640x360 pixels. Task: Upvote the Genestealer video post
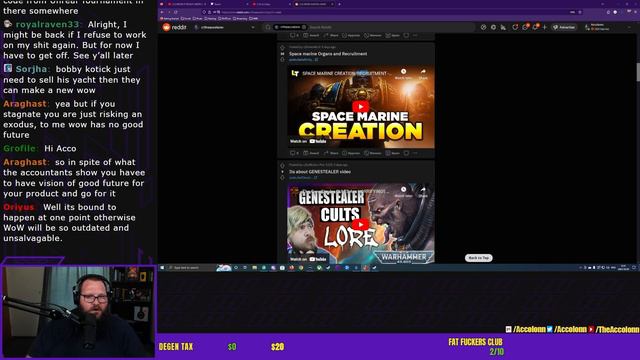(282, 166)
